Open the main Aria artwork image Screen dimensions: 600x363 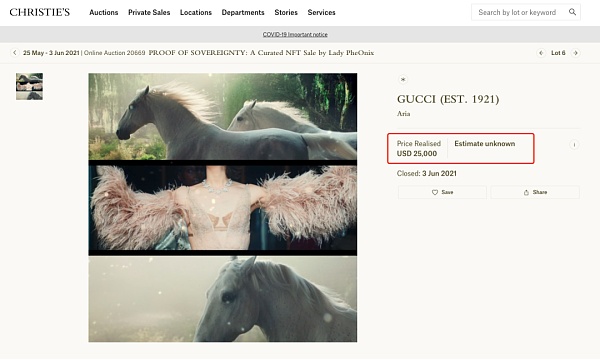pyautogui.click(x=223, y=207)
